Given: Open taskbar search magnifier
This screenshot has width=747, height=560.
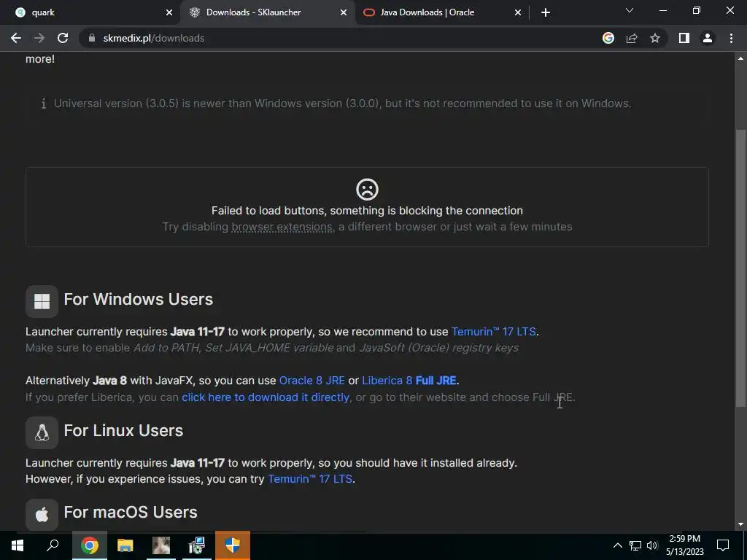Looking at the screenshot, I should coord(53,545).
